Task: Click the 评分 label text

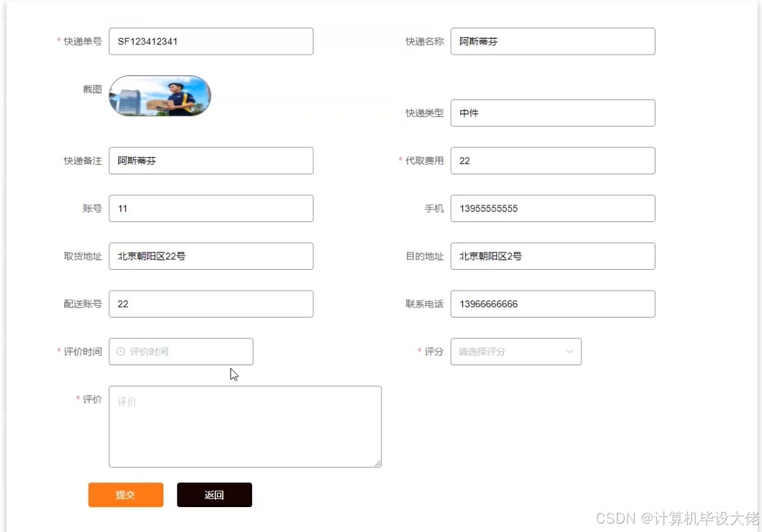Action: click(x=434, y=351)
